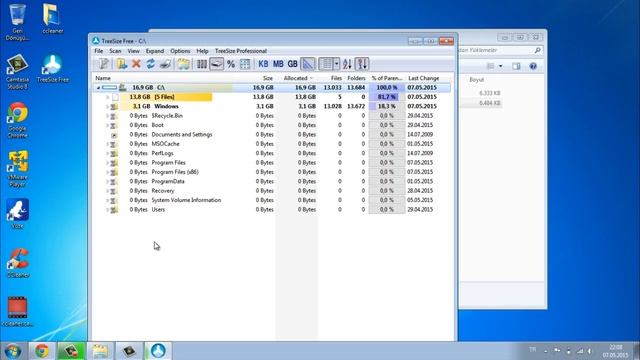
Task: Refresh the scan with blue arrows icon
Action: coord(151,64)
